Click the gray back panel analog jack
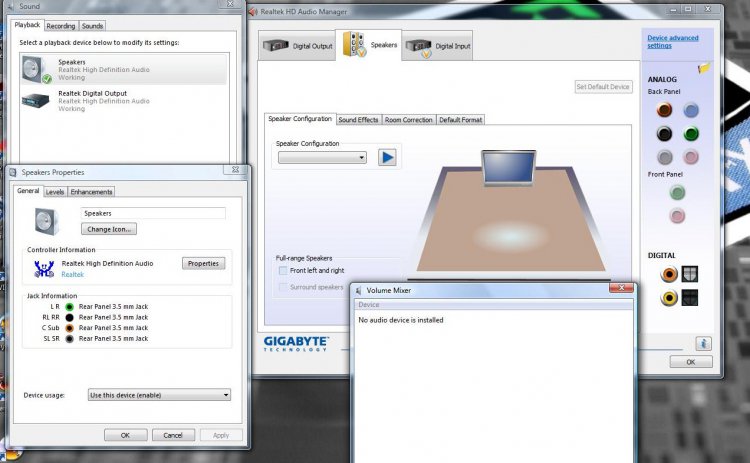 pos(664,157)
